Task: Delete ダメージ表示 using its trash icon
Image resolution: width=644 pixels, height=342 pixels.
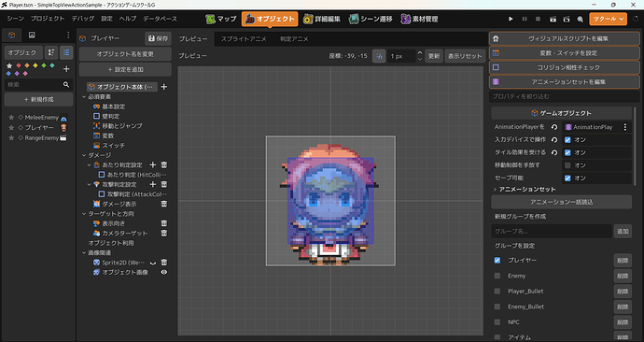Action: pyautogui.click(x=164, y=204)
